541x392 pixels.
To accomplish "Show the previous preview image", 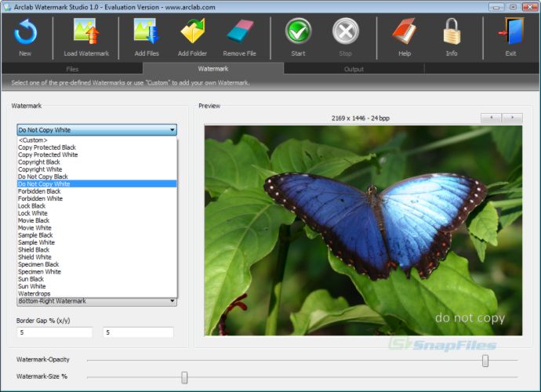I will point(492,118).
